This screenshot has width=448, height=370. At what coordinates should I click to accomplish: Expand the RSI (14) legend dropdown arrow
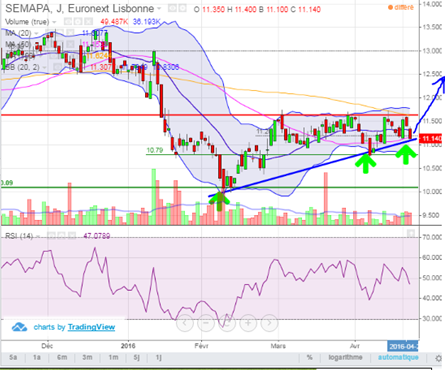[37, 236]
